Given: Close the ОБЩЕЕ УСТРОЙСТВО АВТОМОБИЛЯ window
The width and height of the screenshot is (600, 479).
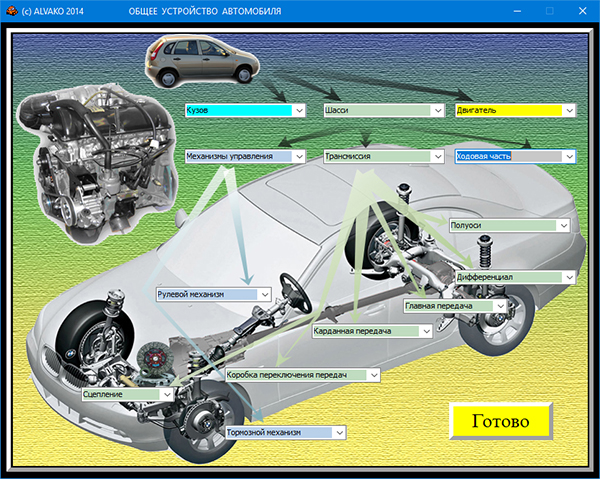Looking at the screenshot, I should tap(582, 11).
